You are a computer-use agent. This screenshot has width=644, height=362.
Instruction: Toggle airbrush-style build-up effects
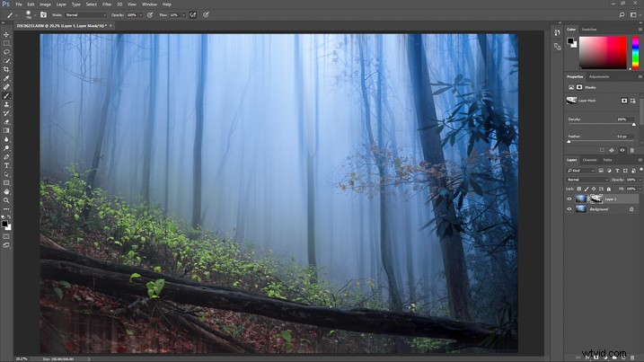192,14
